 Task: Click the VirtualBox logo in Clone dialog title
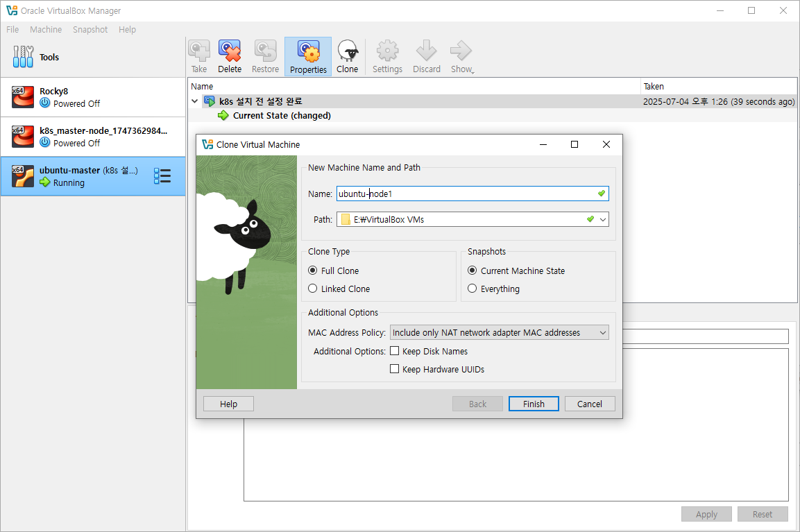pos(207,144)
